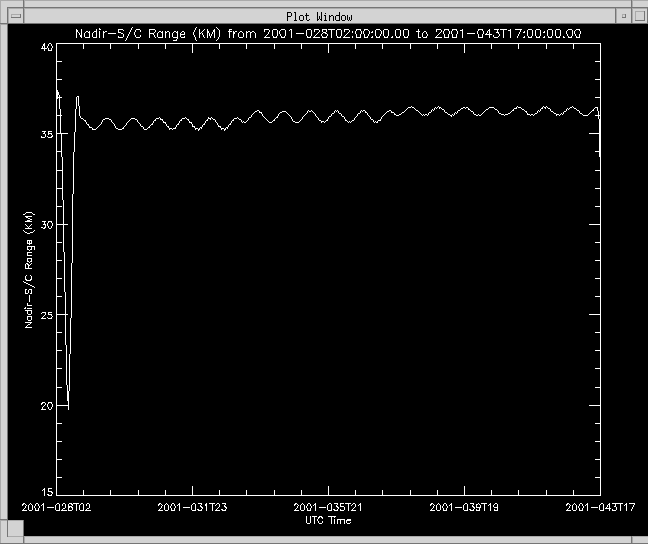
Task: Maximize the Plot Window
Action: 636,16
